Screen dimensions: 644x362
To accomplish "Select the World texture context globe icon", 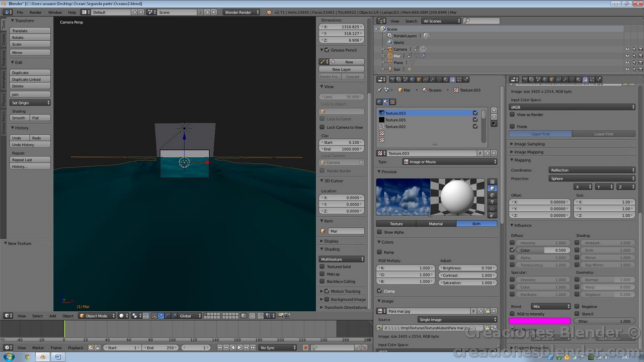I will pyautogui.click(x=379, y=102).
